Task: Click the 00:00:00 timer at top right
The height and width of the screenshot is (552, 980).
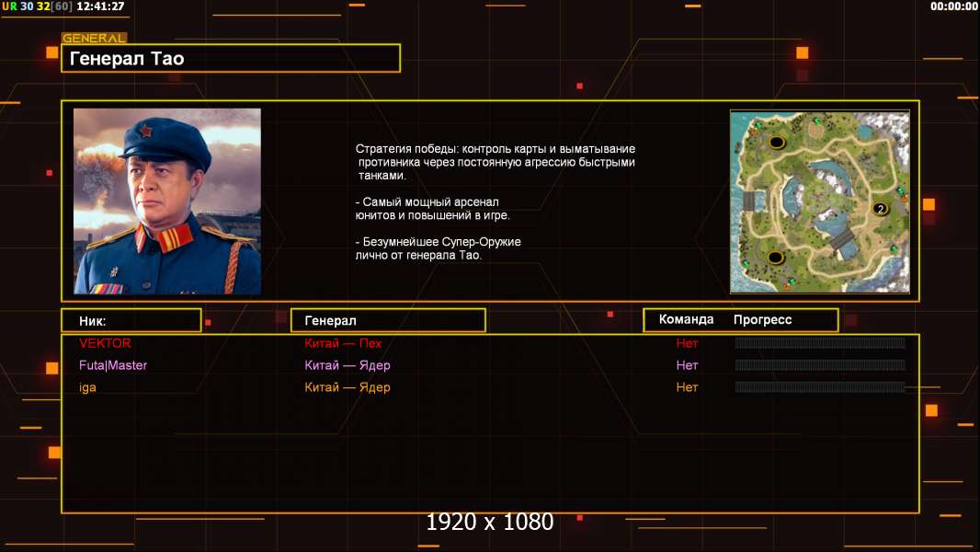Action: pyautogui.click(x=953, y=6)
